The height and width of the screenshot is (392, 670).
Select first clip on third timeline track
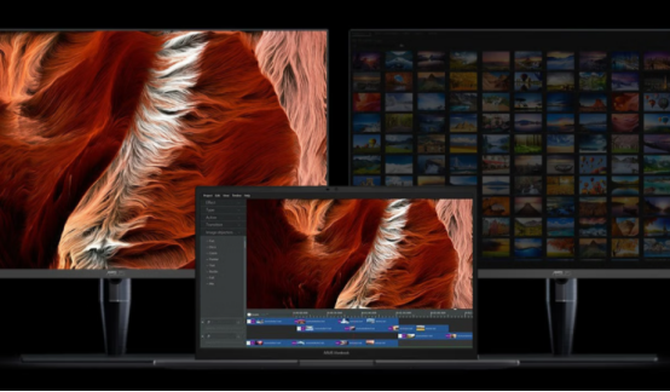click(421, 336)
